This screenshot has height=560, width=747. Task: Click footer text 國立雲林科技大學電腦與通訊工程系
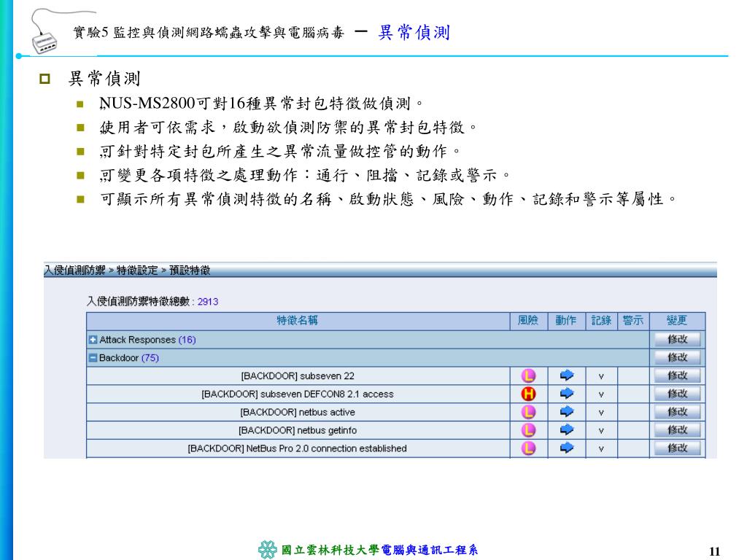pyautogui.click(x=379, y=550)
